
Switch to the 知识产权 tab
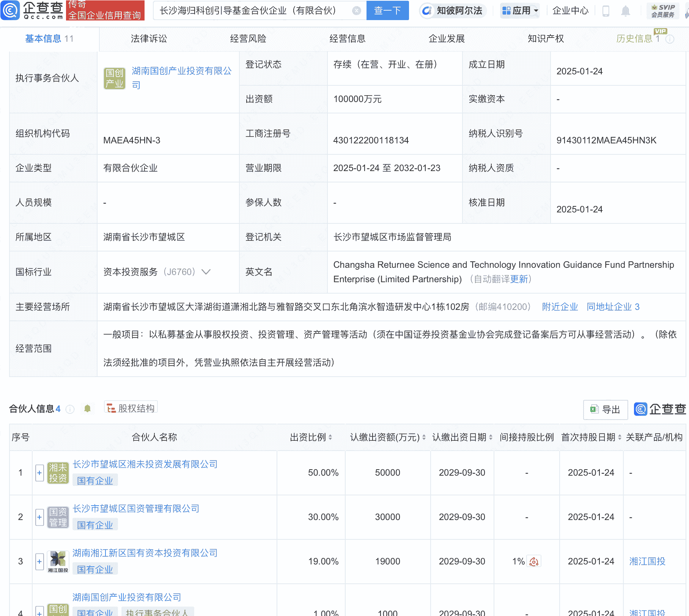[545, 38]
